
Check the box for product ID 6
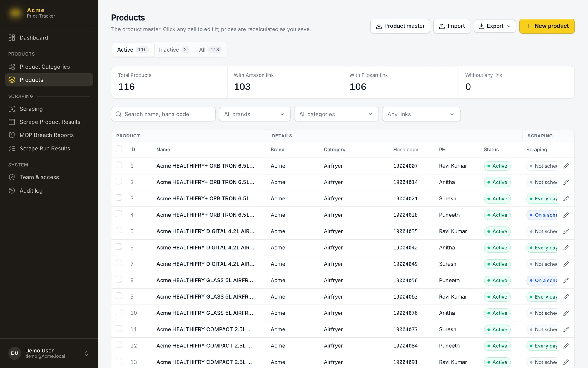click(119, 247)
